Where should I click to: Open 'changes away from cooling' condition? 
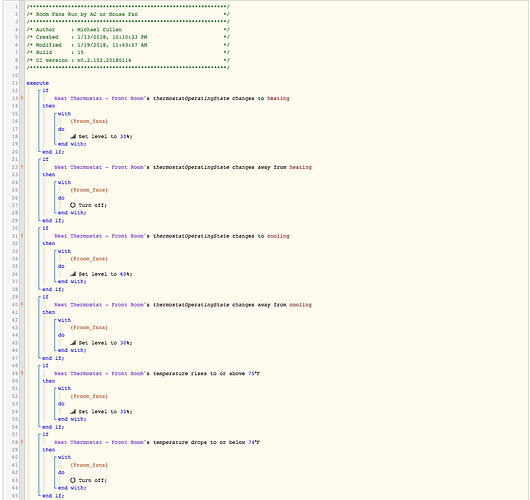183,305
